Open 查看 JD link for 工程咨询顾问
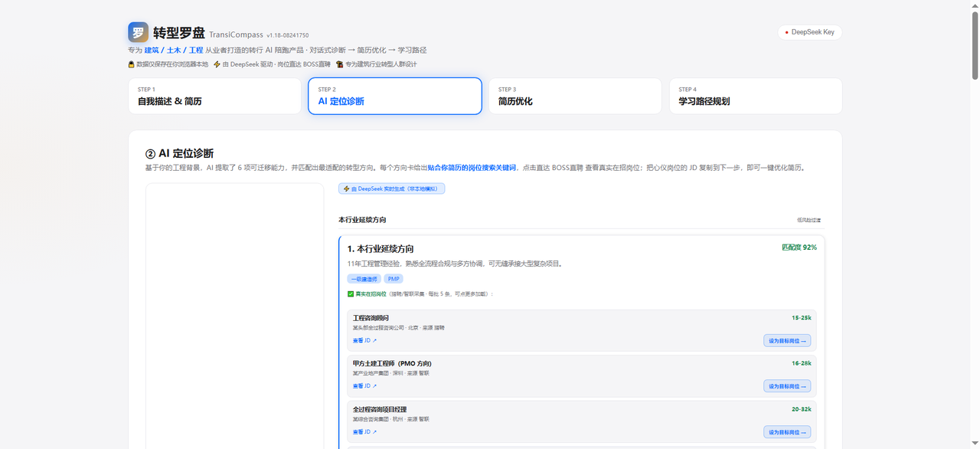The width and height of the screenshot is (980, 449). click(364, 340)
